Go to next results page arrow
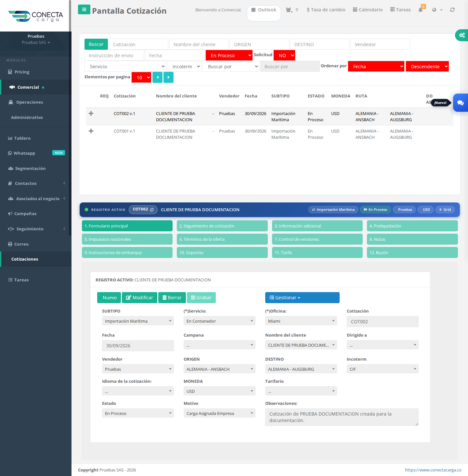Viewport: 468px width, 476px height. click(x=168, y=77)
